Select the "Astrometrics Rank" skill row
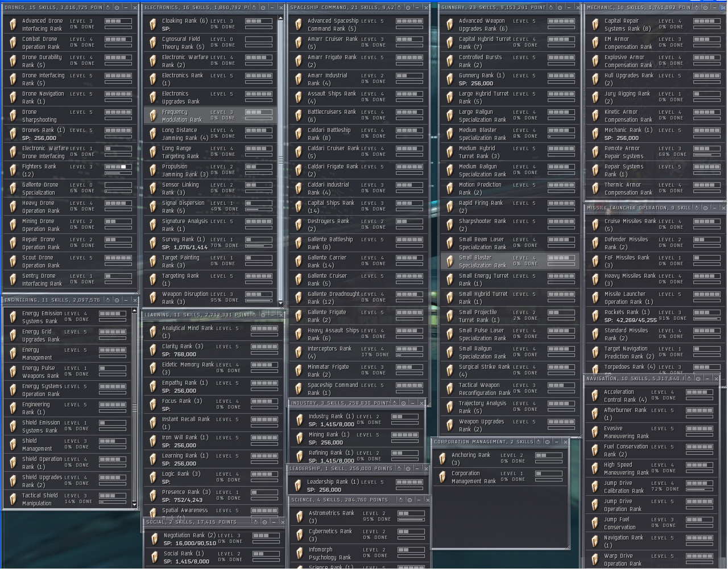Image resolution: width=728 pixels, height=572 pixels. click(359, 517)
